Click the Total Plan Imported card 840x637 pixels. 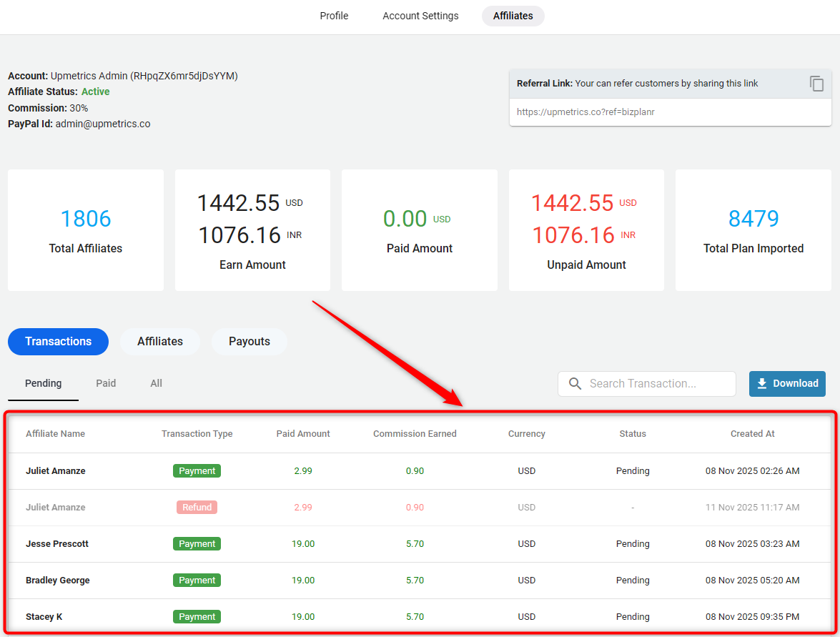(753, 230)
